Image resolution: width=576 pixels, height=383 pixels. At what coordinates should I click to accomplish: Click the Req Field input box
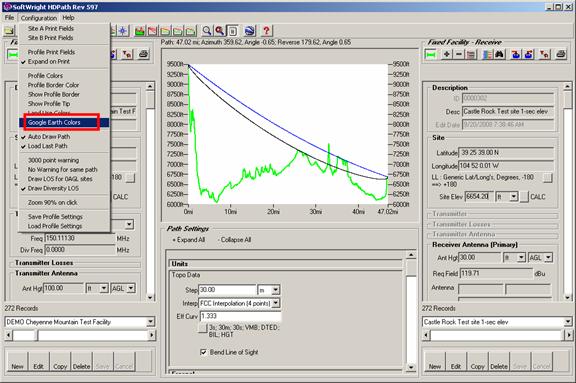click(495, 274)
